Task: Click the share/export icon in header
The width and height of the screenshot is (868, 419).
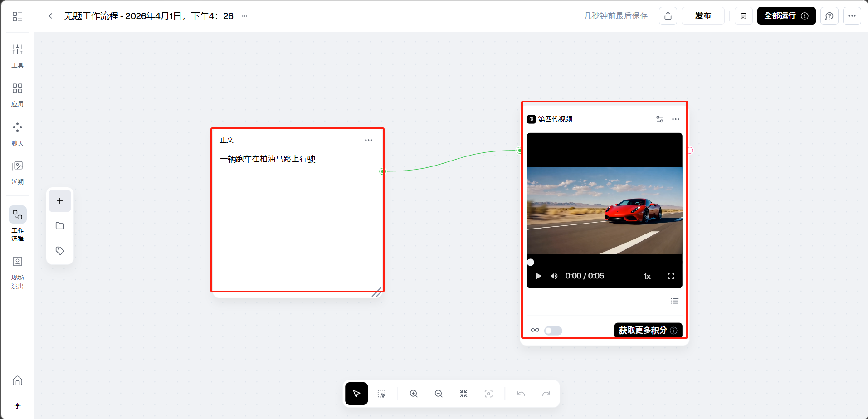Action: (x=668, y=16)
